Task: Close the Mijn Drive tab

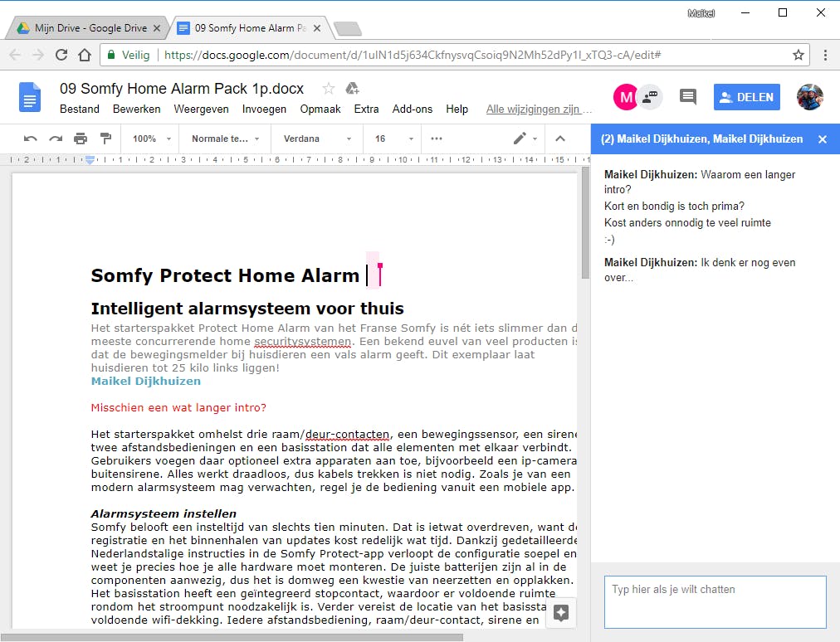Action: [x=156, y=28]
